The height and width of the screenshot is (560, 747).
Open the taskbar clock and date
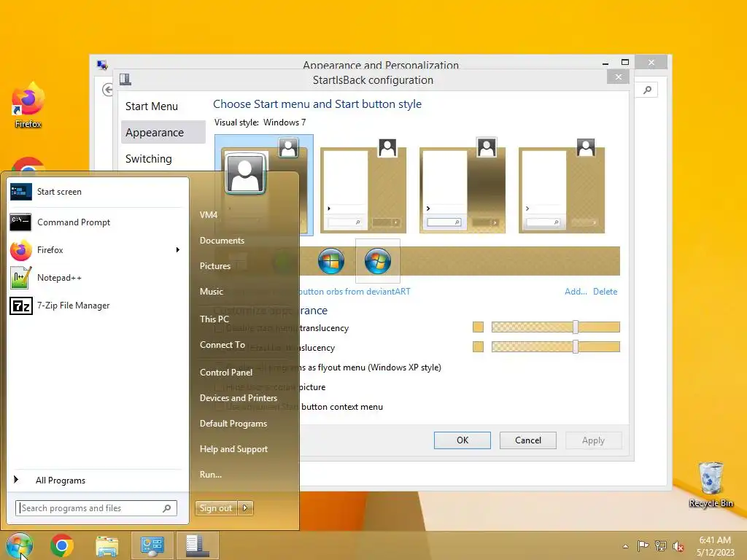tap(715, 546)
